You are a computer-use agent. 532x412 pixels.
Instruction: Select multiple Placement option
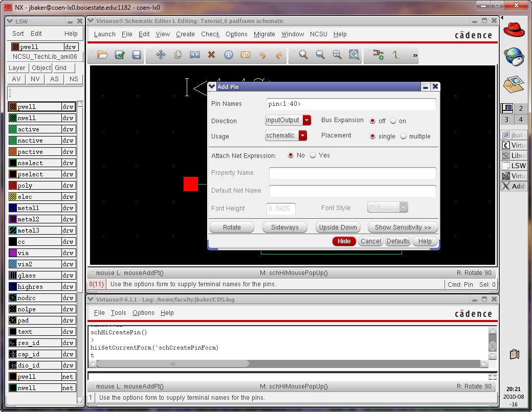click(x=404, y=136)
